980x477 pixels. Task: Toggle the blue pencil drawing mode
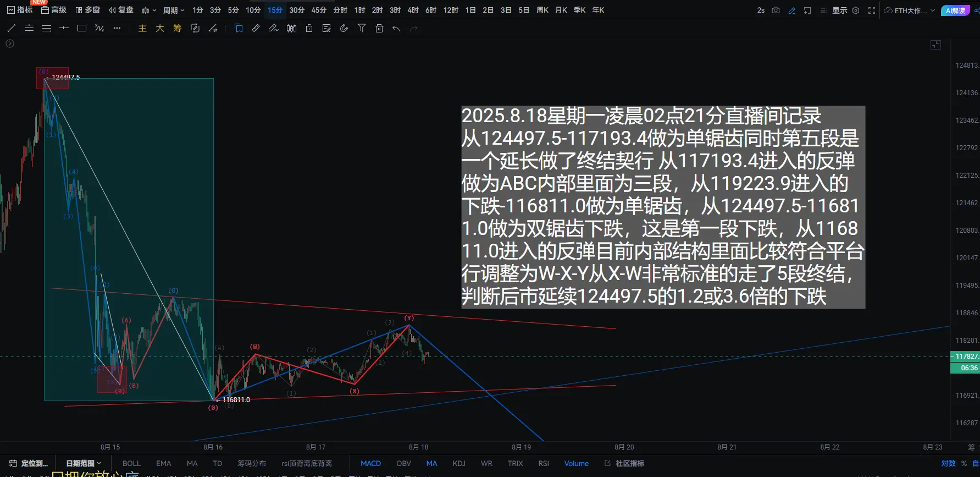coord(792,10)
